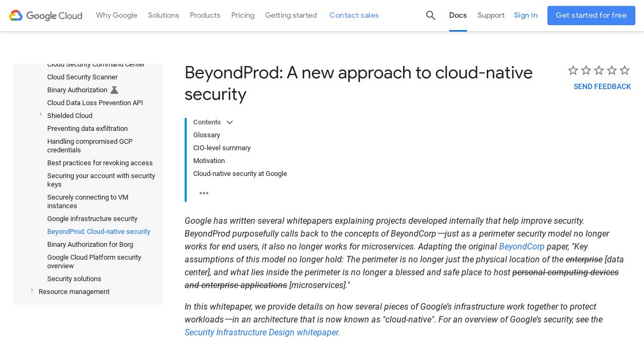
Task: Click Get started for free button
Action: (x=591, y=16)
